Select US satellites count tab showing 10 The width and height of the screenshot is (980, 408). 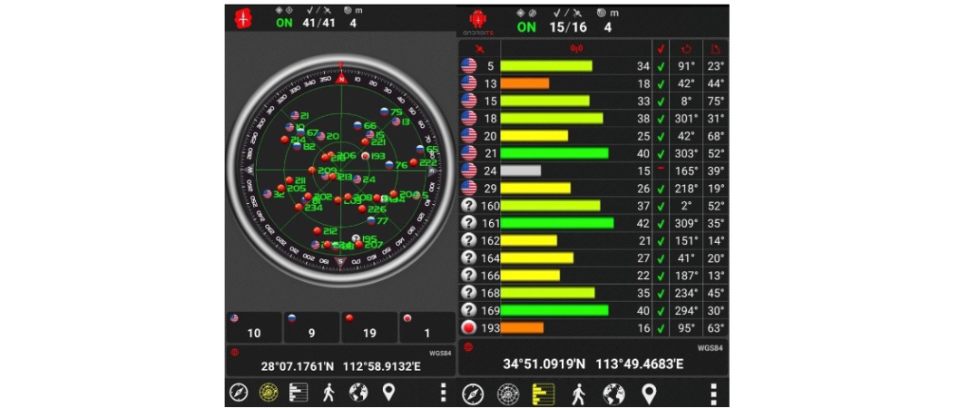coord(254,327)
